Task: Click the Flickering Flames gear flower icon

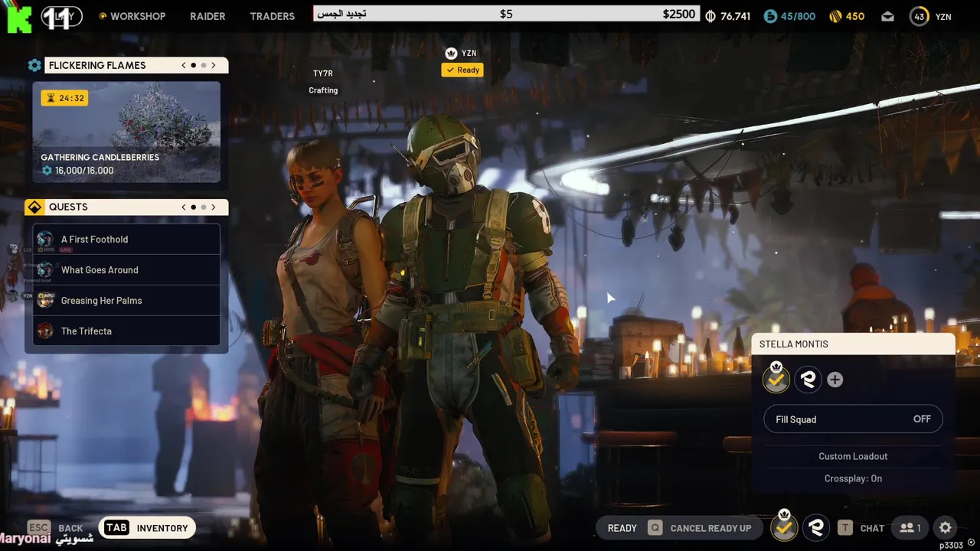Action: coord(34,65)
